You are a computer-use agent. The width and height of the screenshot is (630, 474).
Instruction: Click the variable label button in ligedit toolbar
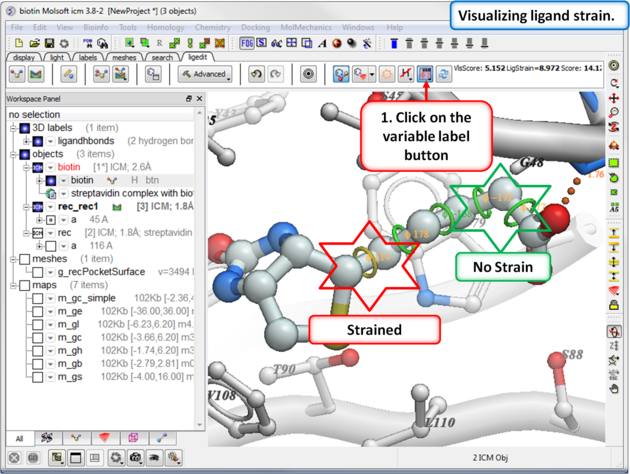426,74
